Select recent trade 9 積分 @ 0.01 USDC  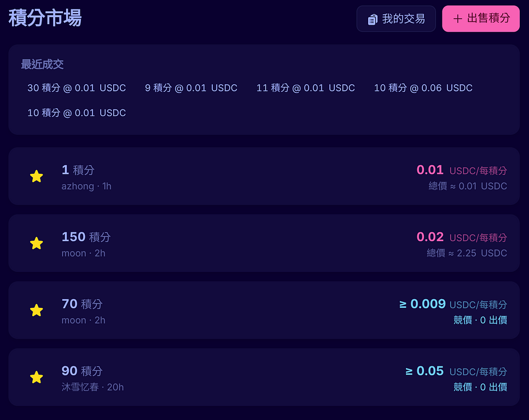pos(191,88)
